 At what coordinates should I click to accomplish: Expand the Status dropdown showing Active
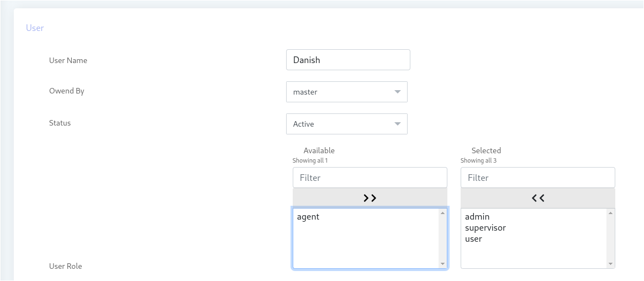pyautogui.click(x=346, y=124)
